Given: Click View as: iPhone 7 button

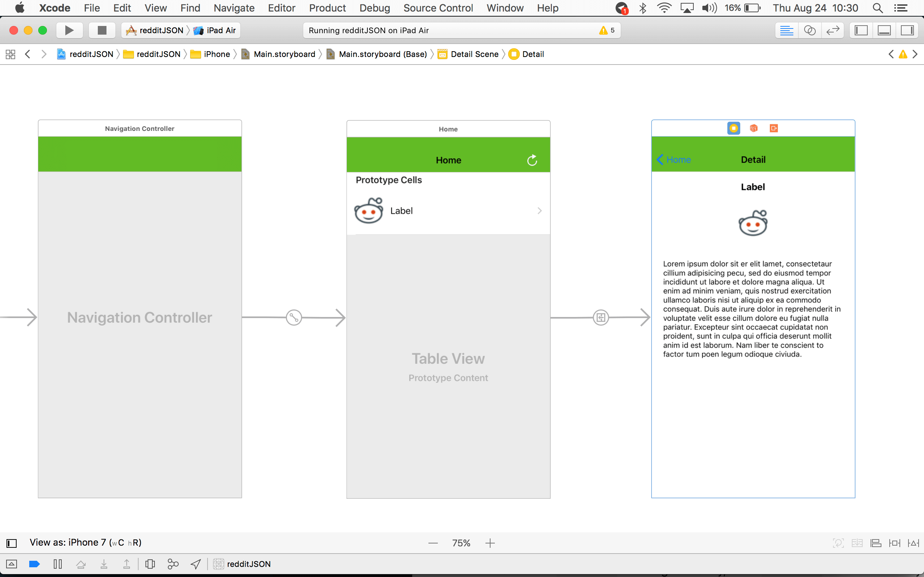Looking at the screenshot, I should click(x=86, y=542).
